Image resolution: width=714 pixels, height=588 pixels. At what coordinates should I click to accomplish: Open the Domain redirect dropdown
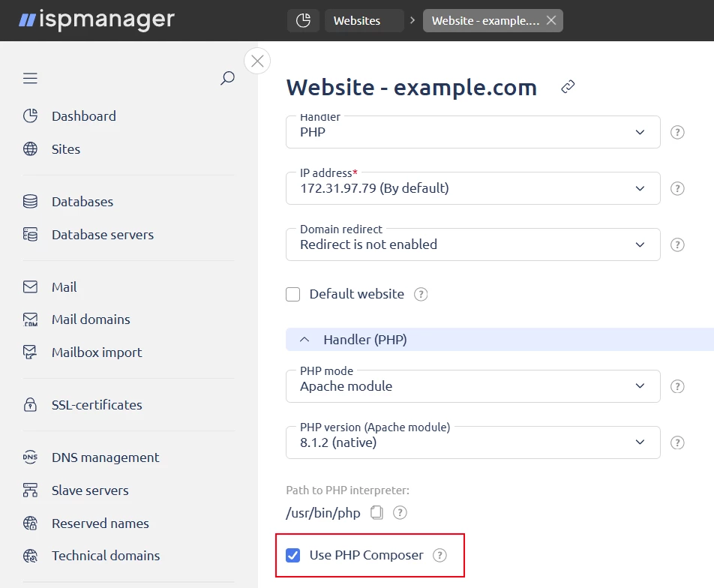[x=472, y=244]
